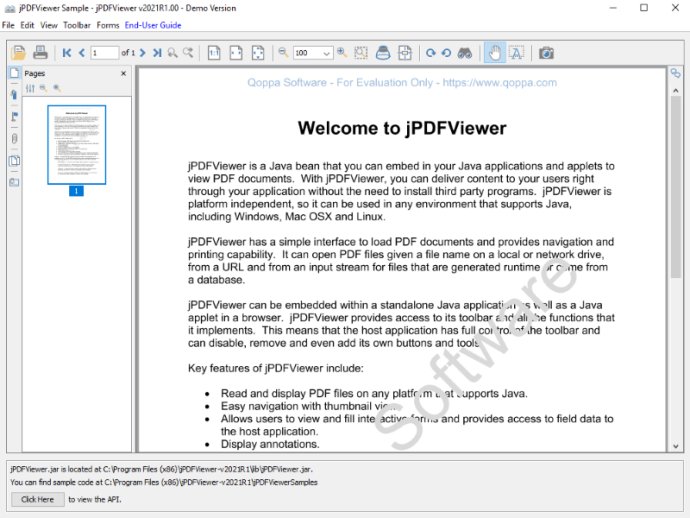Screen dimensions: 690x518
Task: Take a snapshot with camera icon
Action: (x=546, y=53)
